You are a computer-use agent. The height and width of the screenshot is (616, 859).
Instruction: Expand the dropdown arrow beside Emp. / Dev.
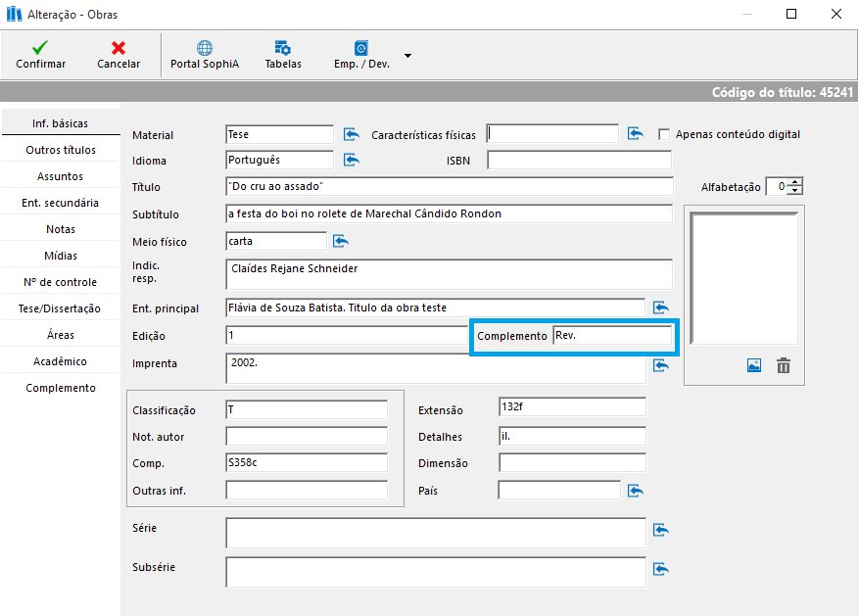coord(407,55)
